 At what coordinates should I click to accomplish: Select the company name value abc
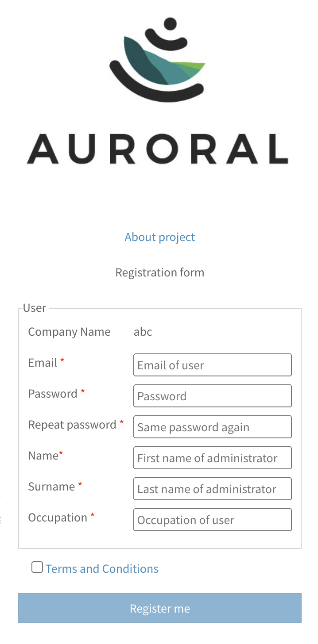click(143, 332)
